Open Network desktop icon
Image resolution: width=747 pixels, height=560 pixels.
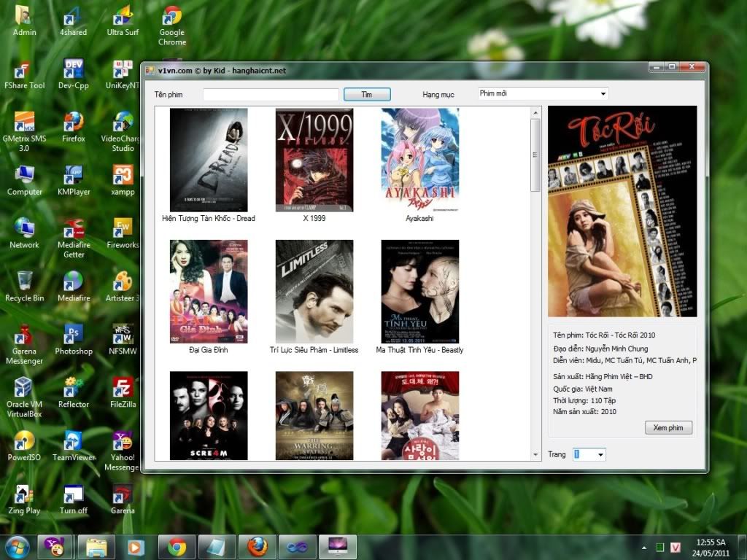click(x=24, y=233)
